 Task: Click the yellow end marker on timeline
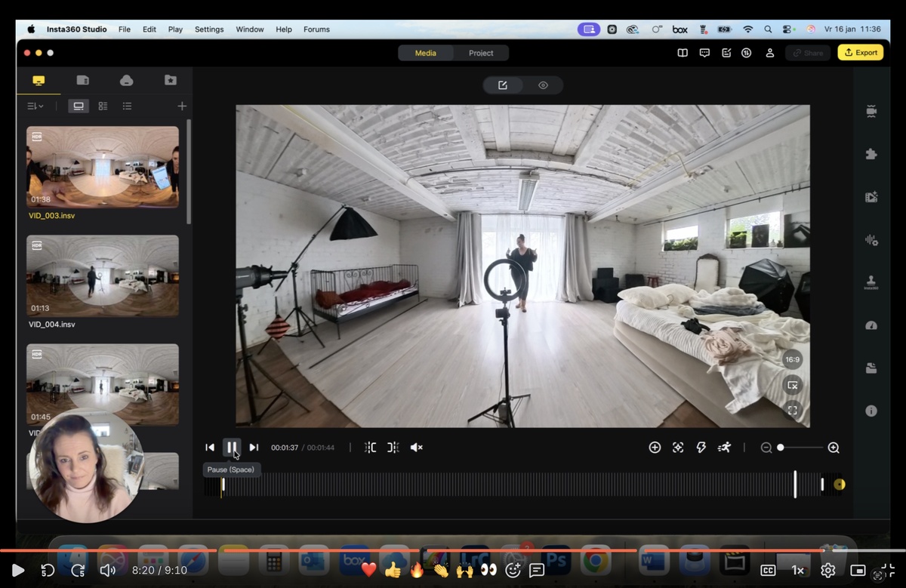pyautogui.click(x=839, y=485)
